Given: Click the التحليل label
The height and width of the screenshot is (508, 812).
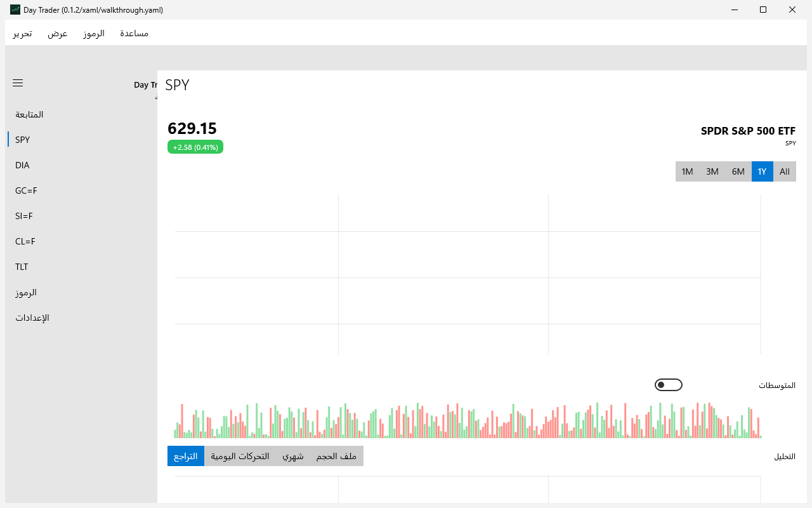Looking at the screenshot, I should [785, 457].
